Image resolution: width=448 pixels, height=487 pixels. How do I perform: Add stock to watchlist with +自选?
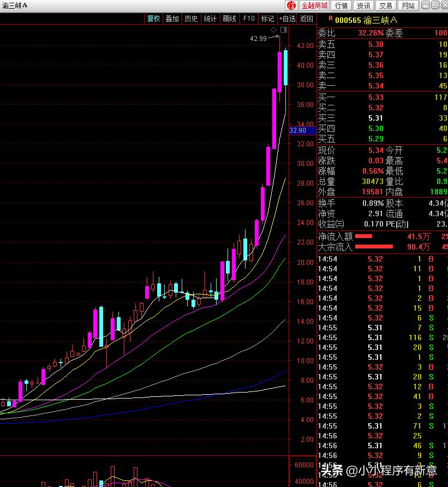(x=287, y=19)
